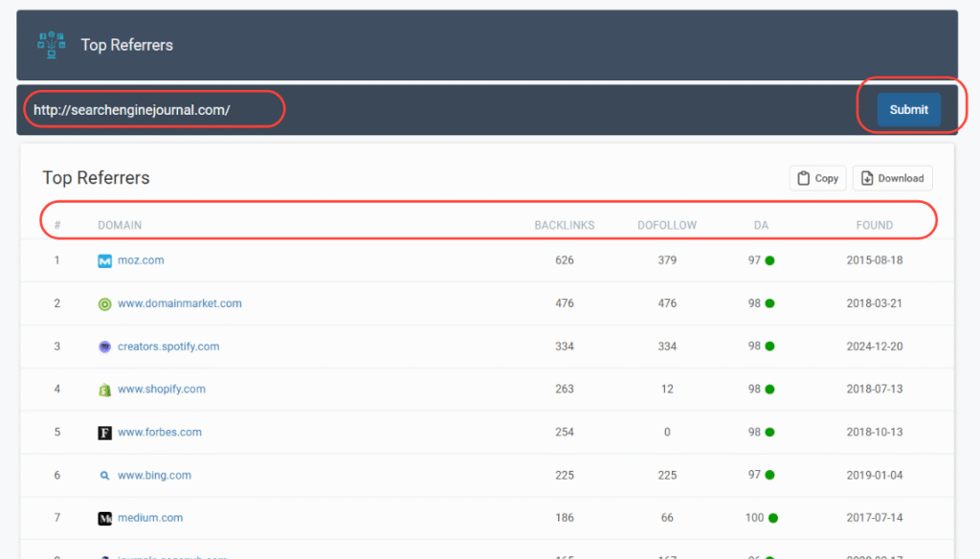Click the green DA dot for creators.spotify.com
The image size is (980, 559).
click(x=770, y=347)
